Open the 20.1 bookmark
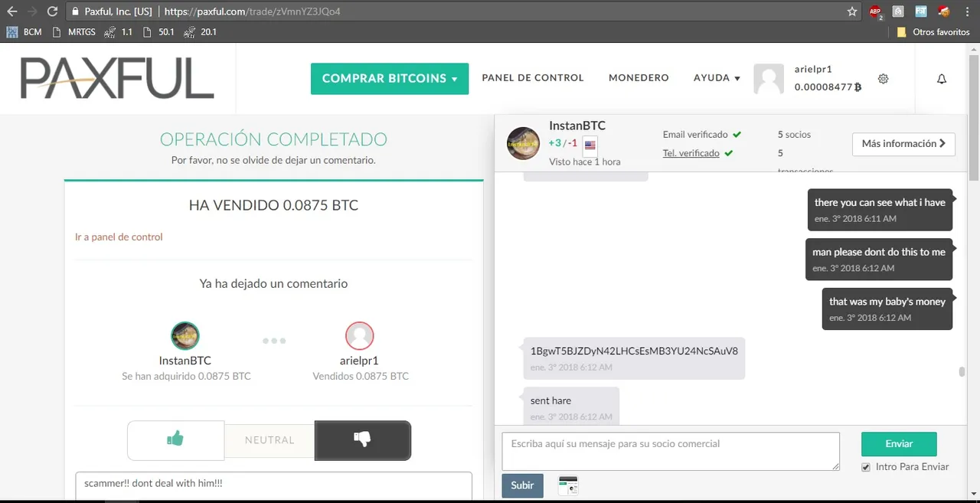This screenshot has height=503, width=980. point(200,32)
